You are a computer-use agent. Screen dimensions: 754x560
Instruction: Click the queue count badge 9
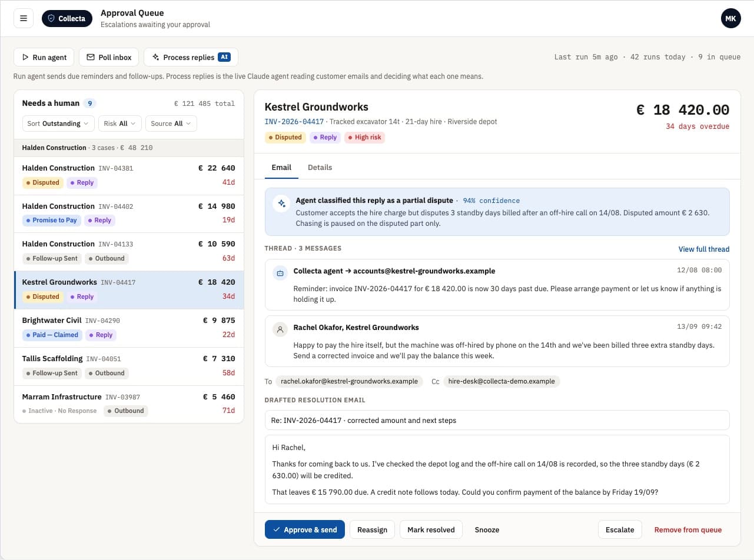point(90,104)
